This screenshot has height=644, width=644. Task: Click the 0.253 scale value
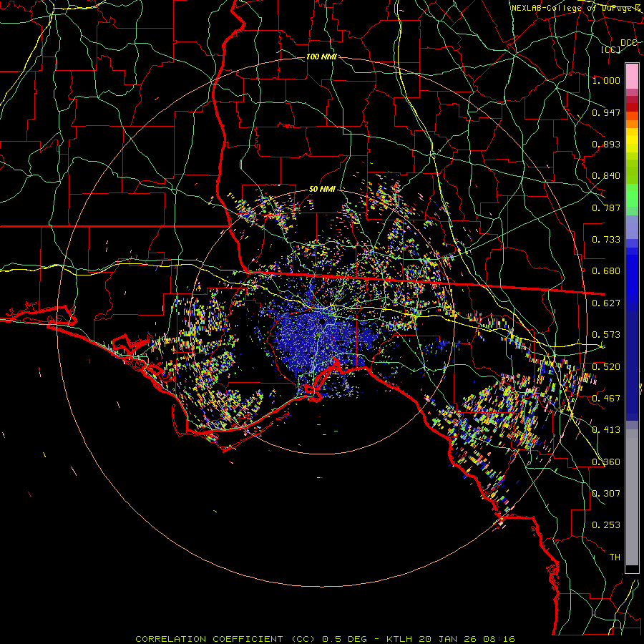(606, 525)
